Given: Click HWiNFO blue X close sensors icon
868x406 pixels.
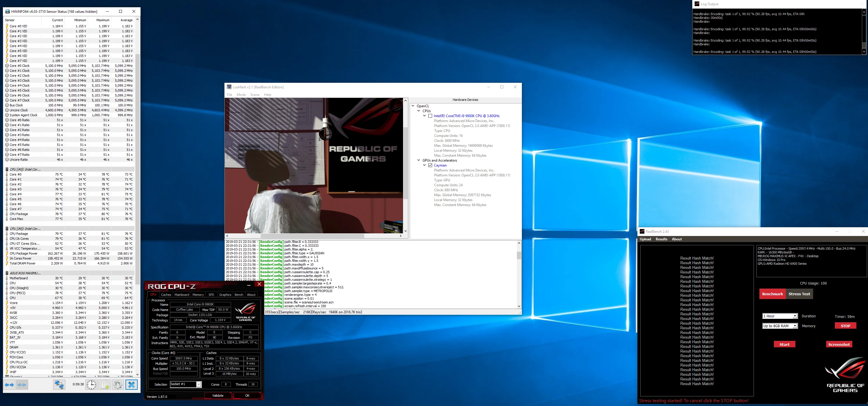Looking at the screenshot, I should (132, 385).
